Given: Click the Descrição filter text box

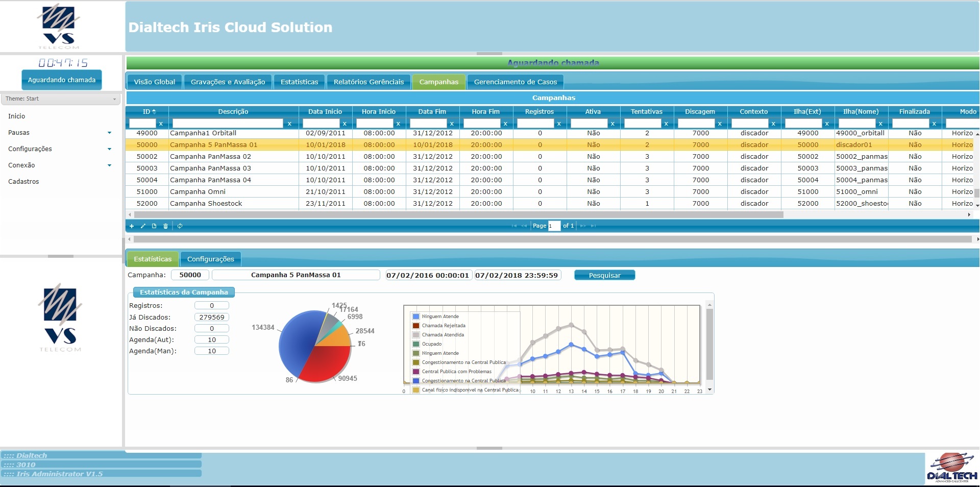Looking at the screenshot, I should [x=228, y=124].
